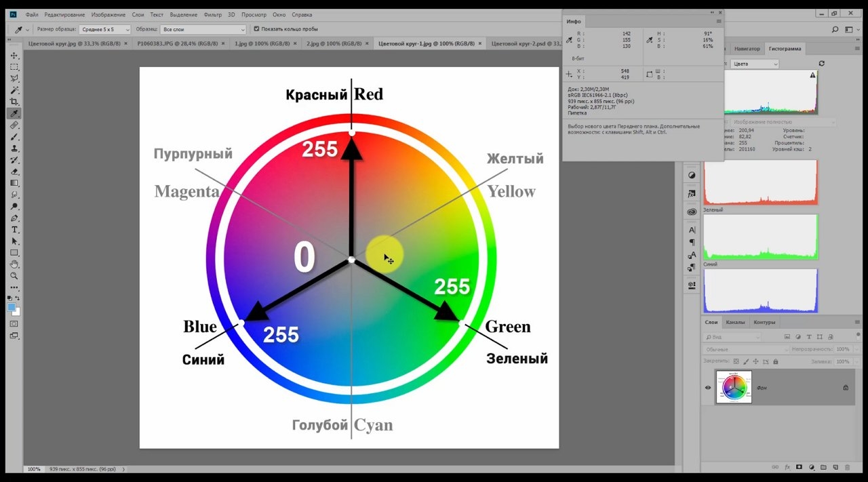Open 'Образец' dropdown showing Все слои

(203, 29)
